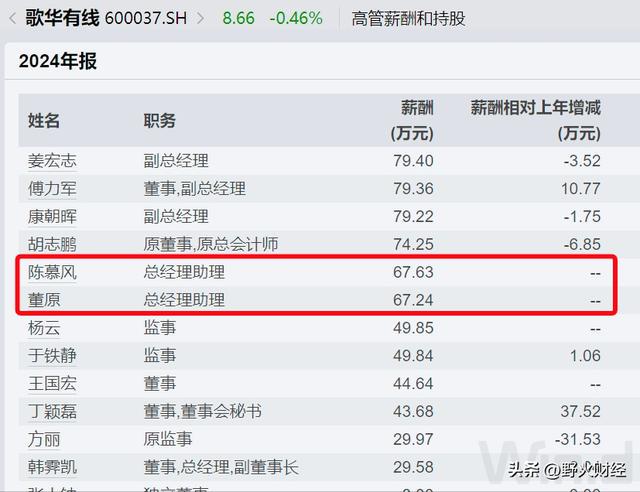Open executive 韩霁凯 name link
Image resolution: width=640 pixels, height=492 pixels.
[52, 467]
